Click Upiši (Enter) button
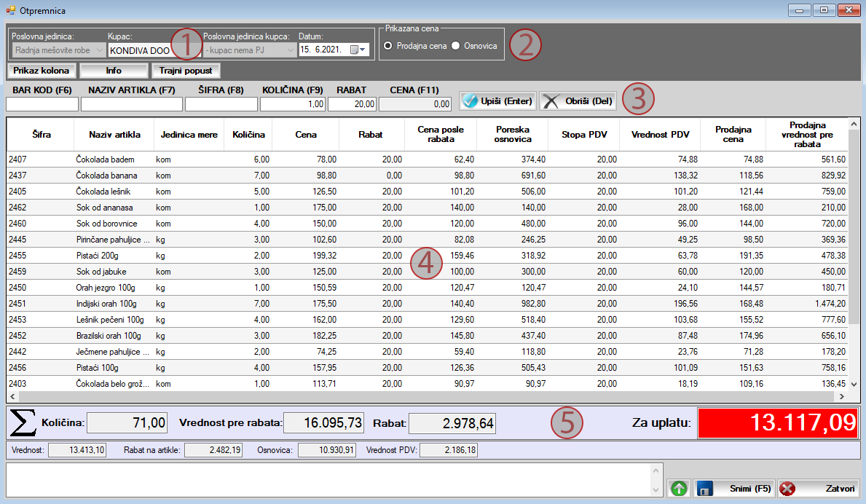The image size is (866, 504). click(x=497, y=101)
